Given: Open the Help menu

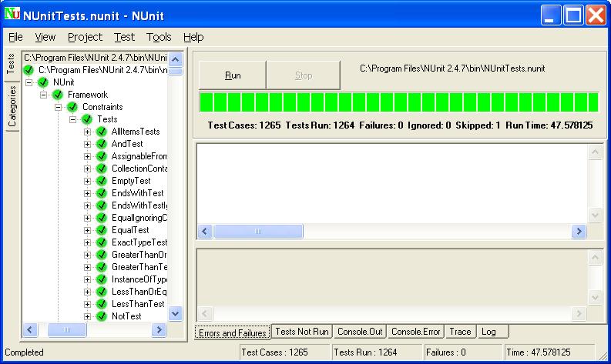Looking at the screenshot, I should 193,37.
